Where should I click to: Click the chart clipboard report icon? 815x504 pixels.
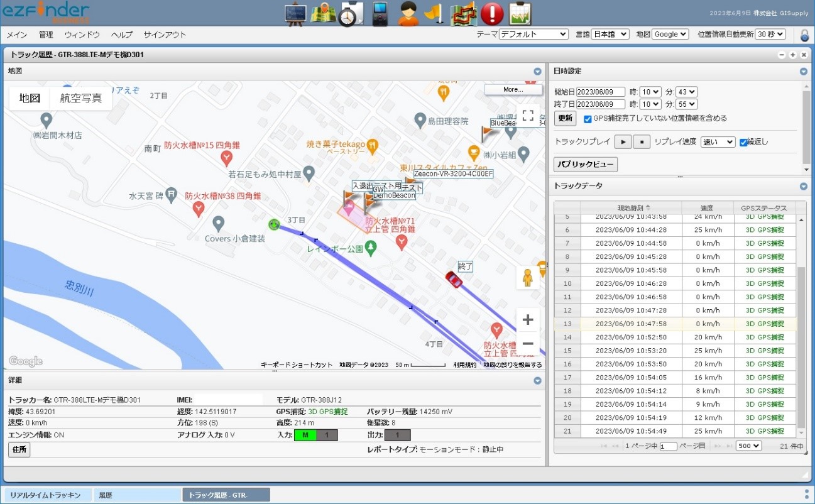tap(520, 14)
